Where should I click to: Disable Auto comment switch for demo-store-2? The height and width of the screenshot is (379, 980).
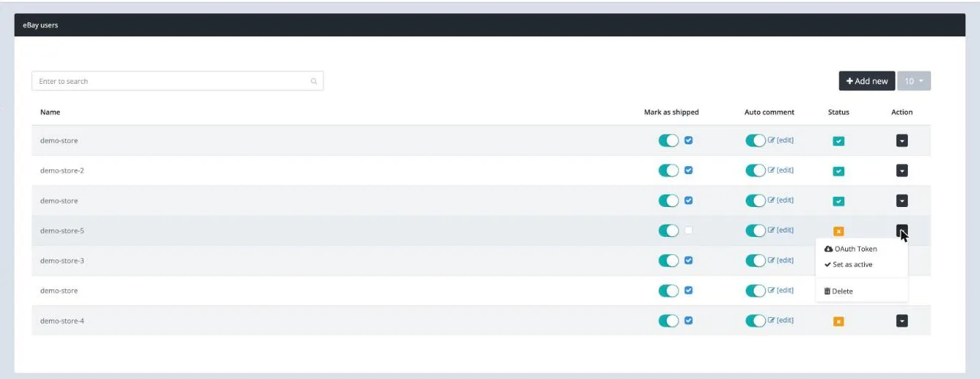755,171
